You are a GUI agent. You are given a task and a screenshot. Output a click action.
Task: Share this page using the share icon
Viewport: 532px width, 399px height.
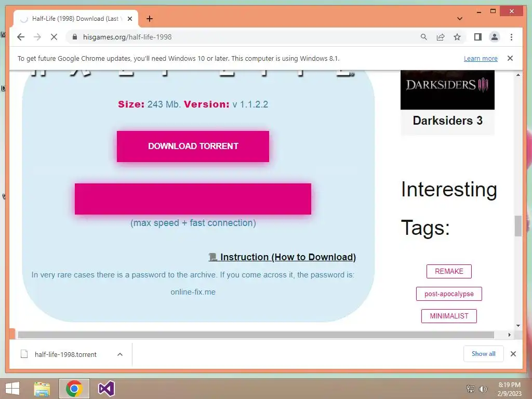click(441, 37)
